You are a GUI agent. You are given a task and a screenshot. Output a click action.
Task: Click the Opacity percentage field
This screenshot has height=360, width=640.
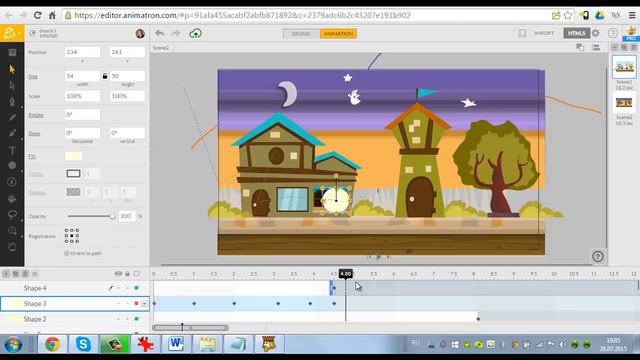[127, 216]
